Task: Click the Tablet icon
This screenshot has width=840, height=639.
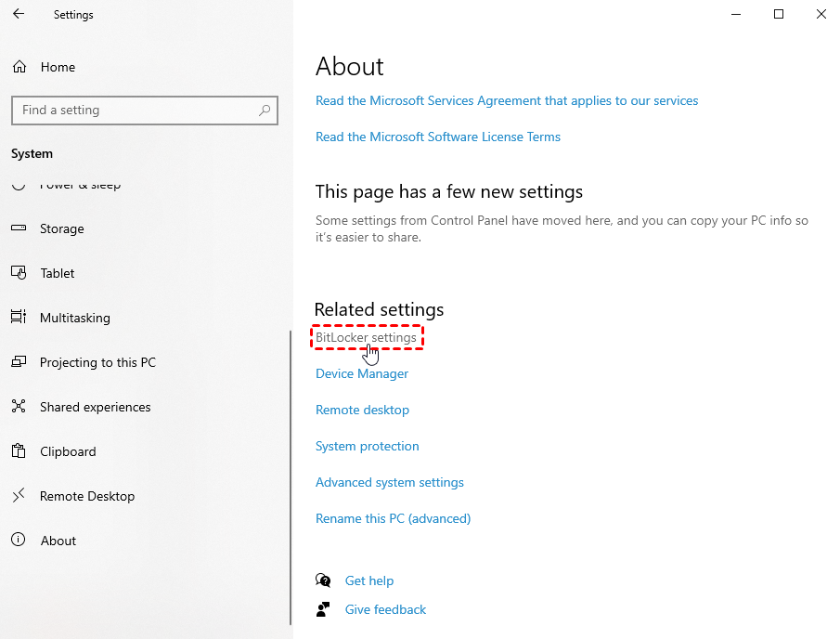Action: [x=19, y=273]
